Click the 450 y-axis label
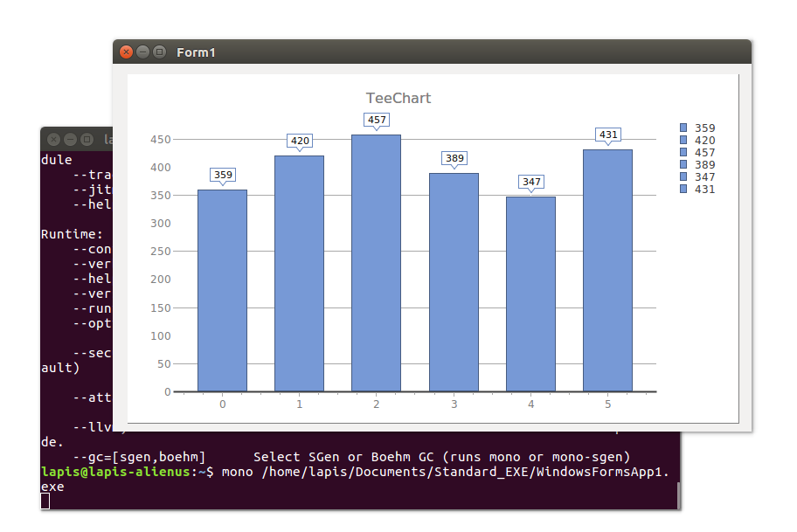The image size is (797, 532). [161, 139]
